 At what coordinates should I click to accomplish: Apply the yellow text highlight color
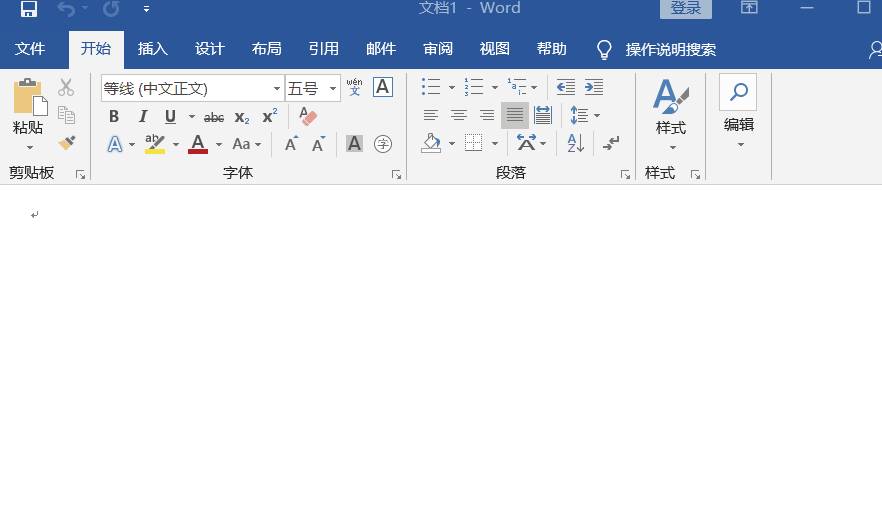[155, 144]
